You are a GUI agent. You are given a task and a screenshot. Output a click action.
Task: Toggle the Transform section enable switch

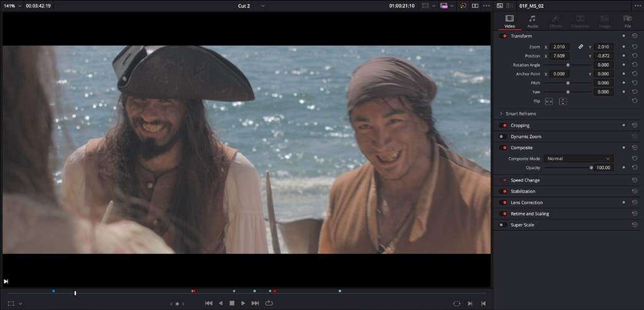click(x=503, y=36)
